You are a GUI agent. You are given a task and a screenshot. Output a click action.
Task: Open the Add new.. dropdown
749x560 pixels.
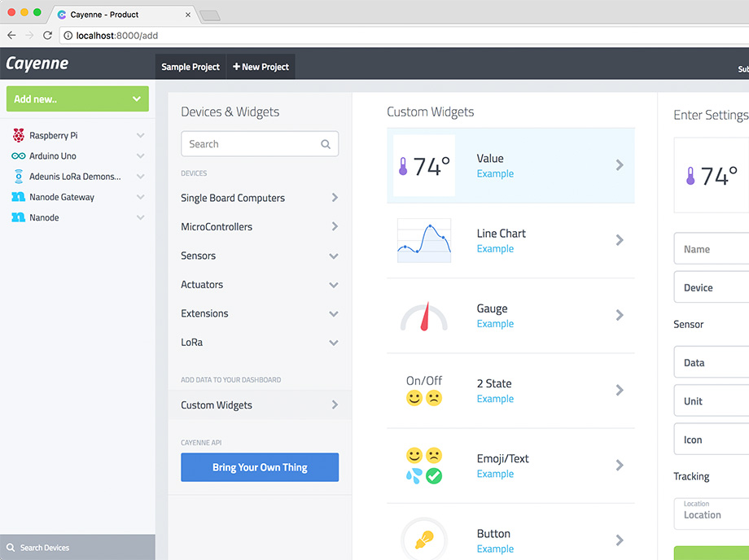(x=77, y=98)
